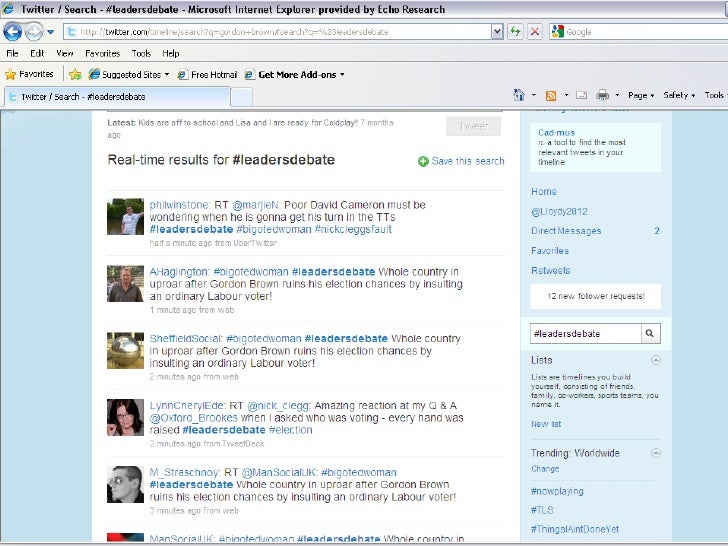Click the #election hashtag link
Viewport: 728px width, 546px height.
pos(291,430)
